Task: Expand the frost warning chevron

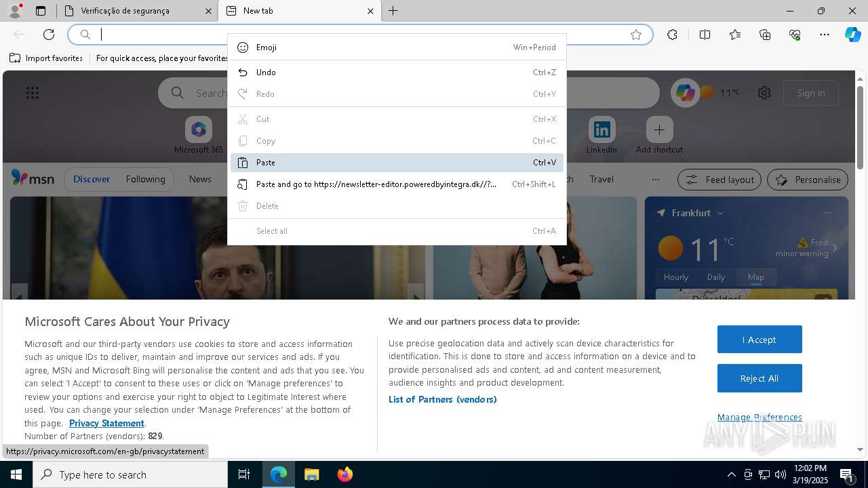Action: (x=835, y=248)
